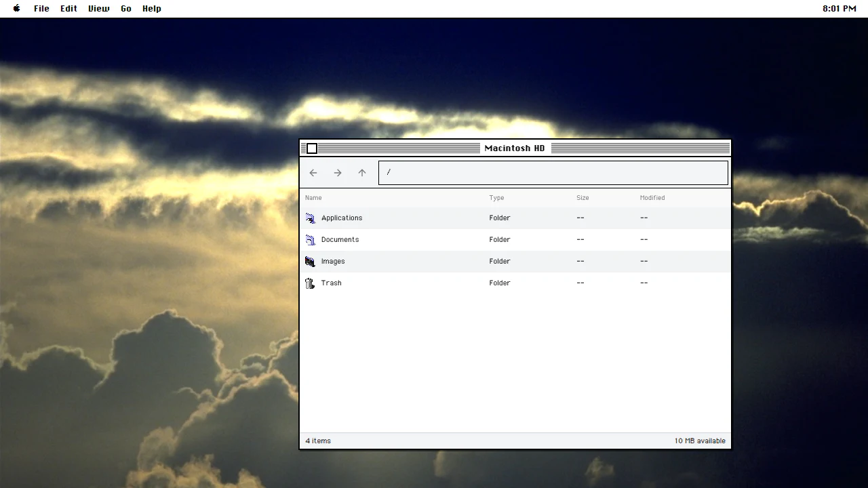This screenshot has width=868, height=488.
Task: Click the Images folder icon
Action: 311,262
